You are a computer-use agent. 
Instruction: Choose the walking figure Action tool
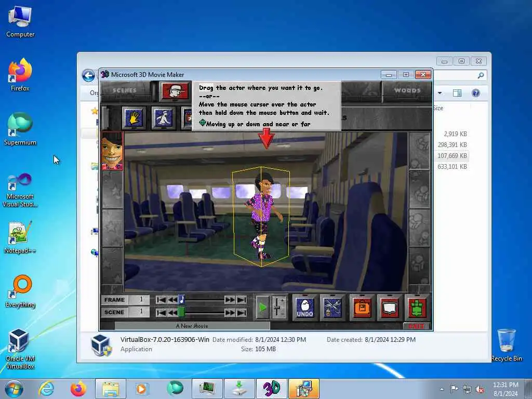pyautogui.click(x=164, y=118)
